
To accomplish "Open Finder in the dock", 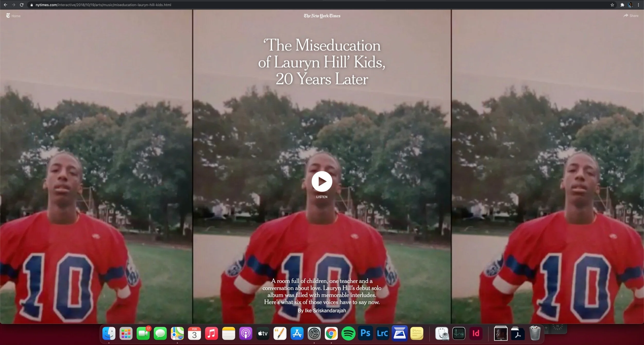I will (x=109, y=333).
